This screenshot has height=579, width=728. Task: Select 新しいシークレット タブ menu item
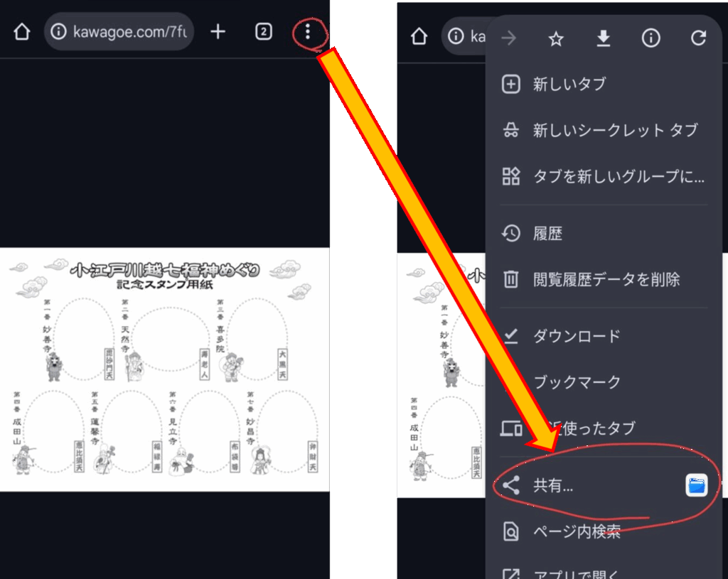click(x=614, y=130)
